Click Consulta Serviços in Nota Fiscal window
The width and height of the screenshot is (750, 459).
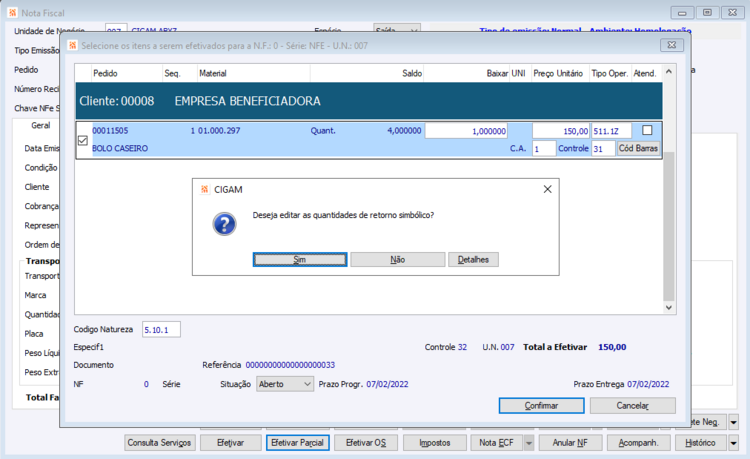pyautogui.click(x=159, y=443)
